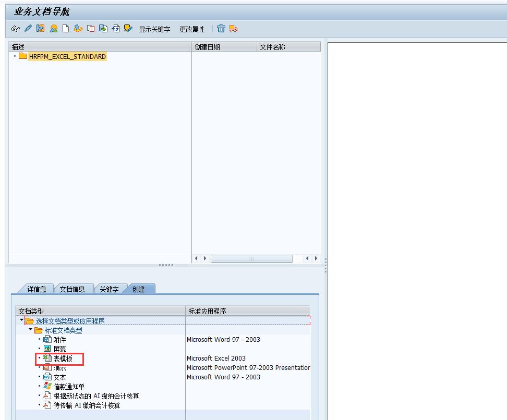
Task: Click the glasses display icon in toolbar
Action: pyautogui.click(x=15, y=29)
